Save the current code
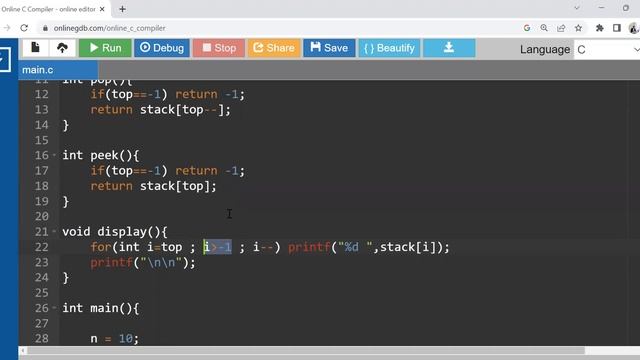Viewport: 640px width, 360px height. 329,48
